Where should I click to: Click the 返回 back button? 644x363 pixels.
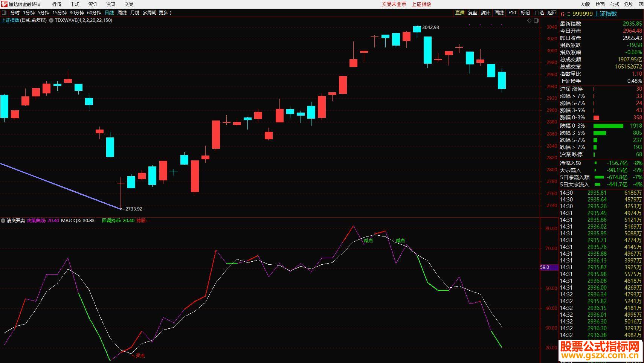click(552, 13)
